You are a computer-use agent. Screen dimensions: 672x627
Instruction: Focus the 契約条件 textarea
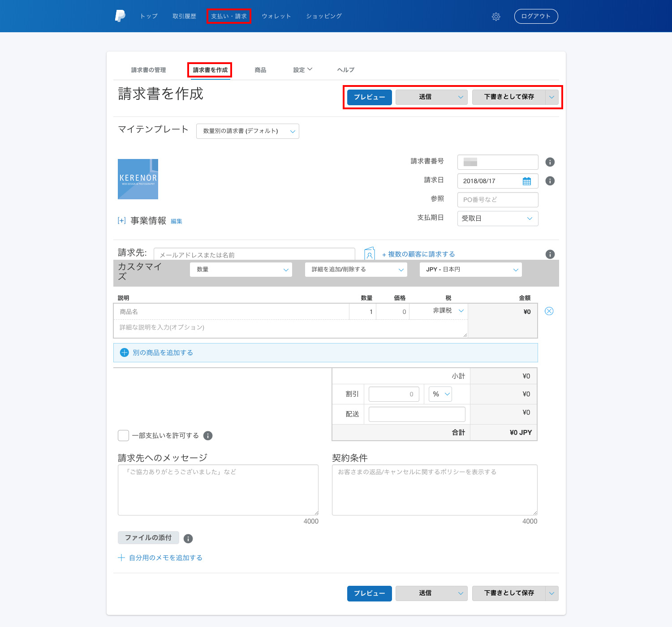click(435, 490)
